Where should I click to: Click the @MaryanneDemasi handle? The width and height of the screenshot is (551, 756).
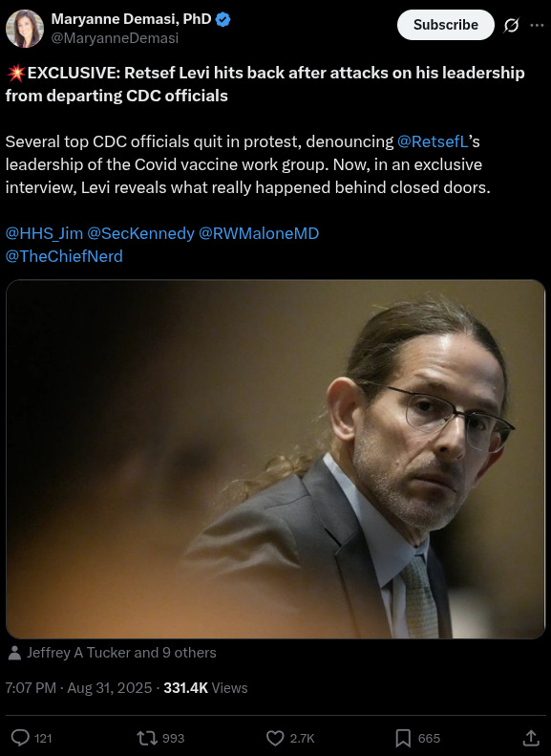115,38
